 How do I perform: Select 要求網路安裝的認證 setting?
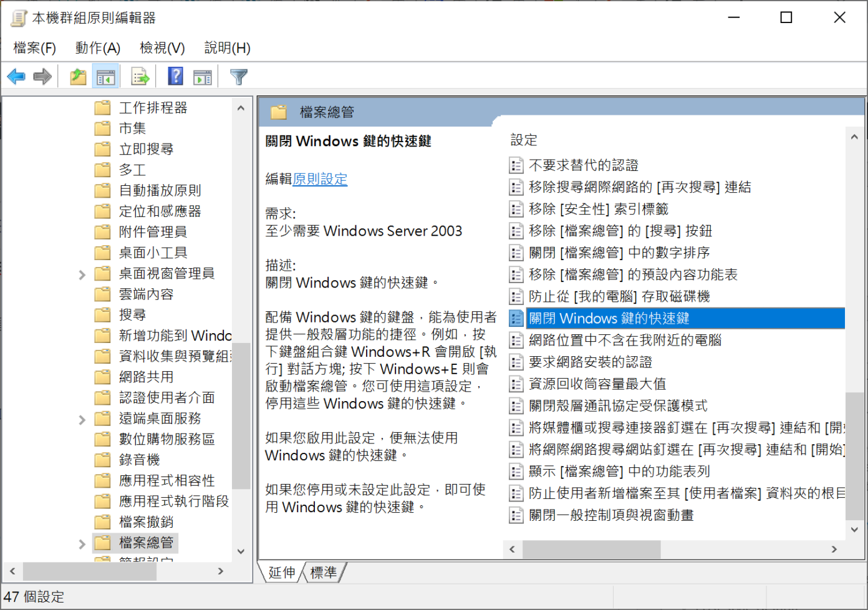click(x=591, y=362)
